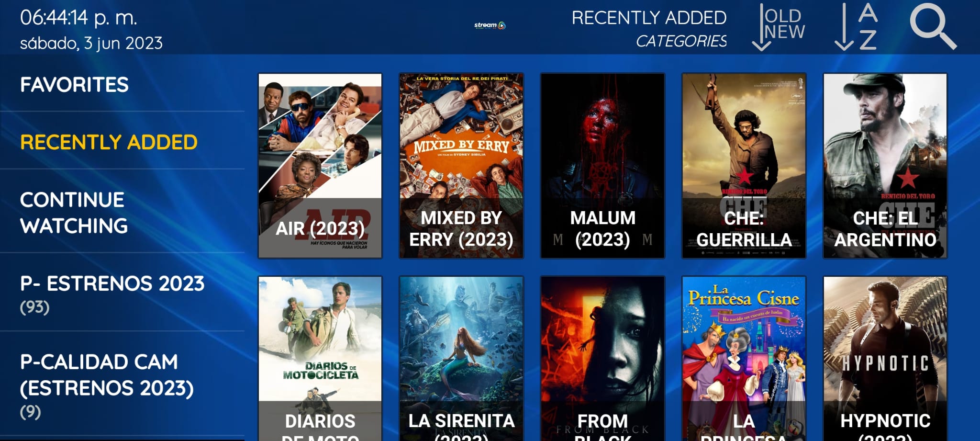Click the Recently Added Categories header
The height and width of the screenshot is (441, 980).
click(x=649, y=29)
